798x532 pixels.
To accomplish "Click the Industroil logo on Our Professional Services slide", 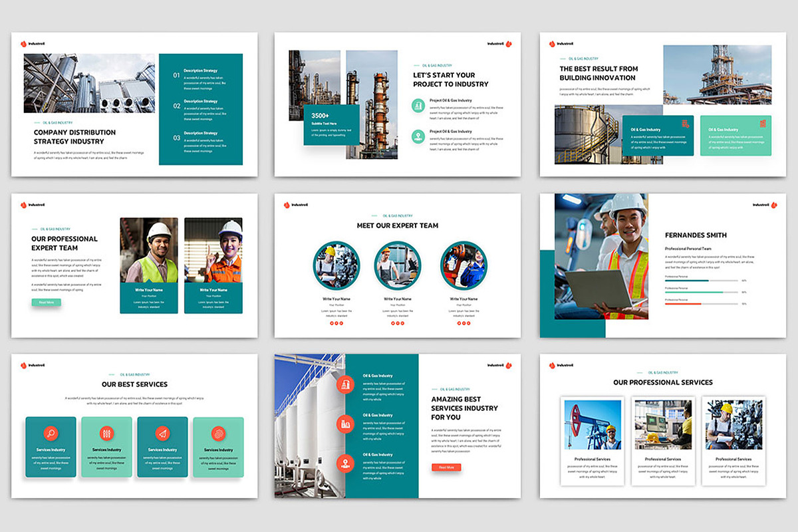I will click(561, 365).
